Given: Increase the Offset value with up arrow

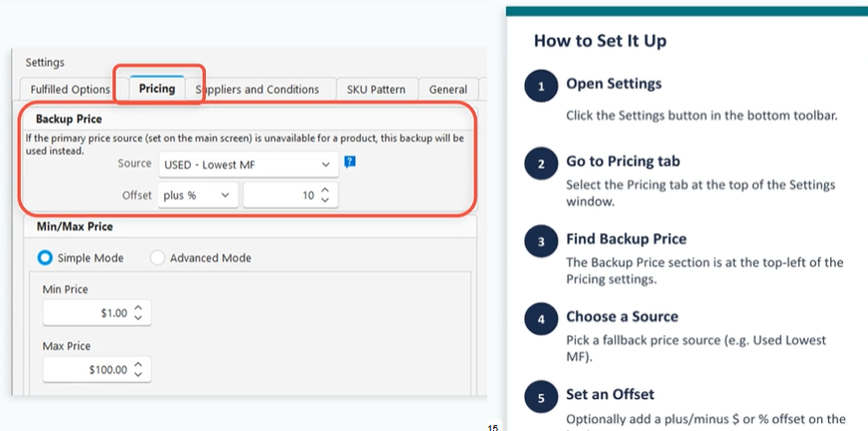Looking at the screenshot, I should (x=325, y=190).
